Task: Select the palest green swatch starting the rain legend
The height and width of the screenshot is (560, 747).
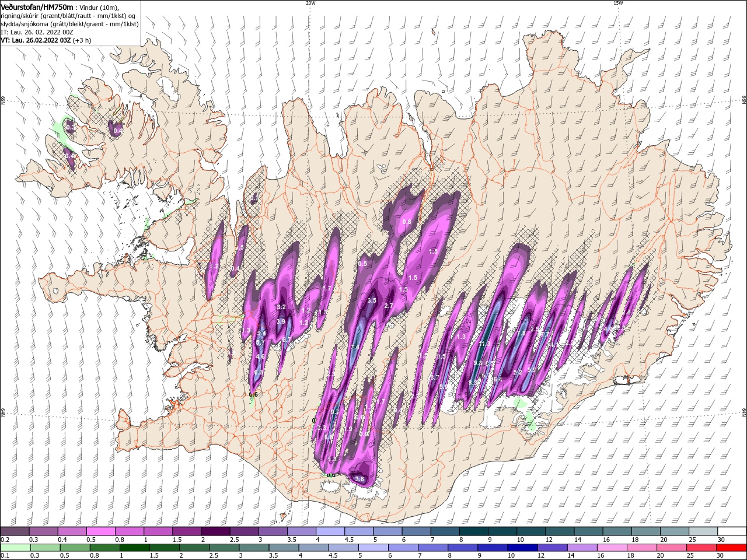Action: [15, 548]
